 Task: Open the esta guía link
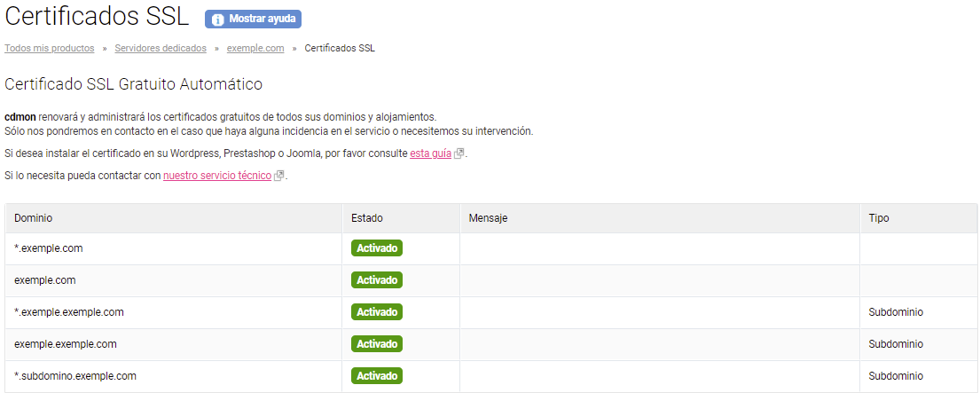pyautogui.click(x=431, y=153)
